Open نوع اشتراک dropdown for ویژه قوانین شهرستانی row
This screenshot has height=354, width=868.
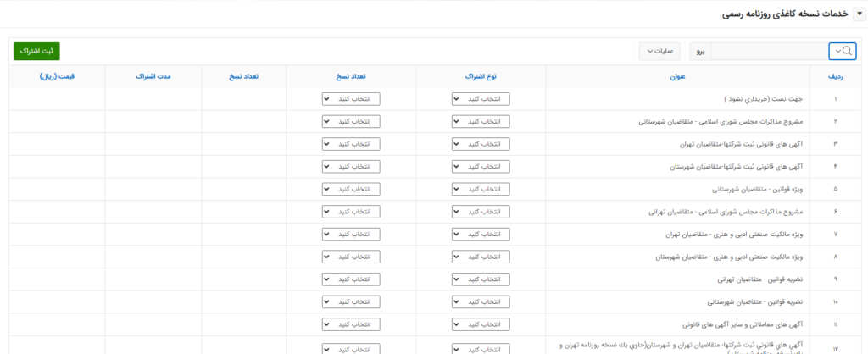click(481, 189)
